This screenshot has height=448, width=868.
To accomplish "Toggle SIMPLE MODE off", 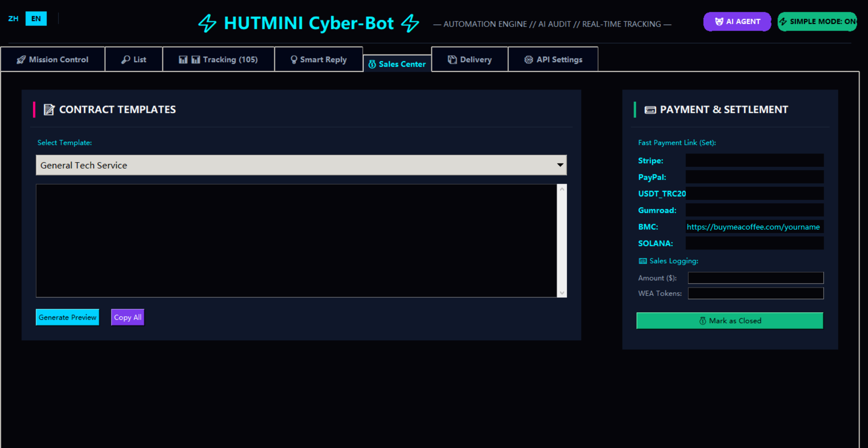I will pos(816,21).
